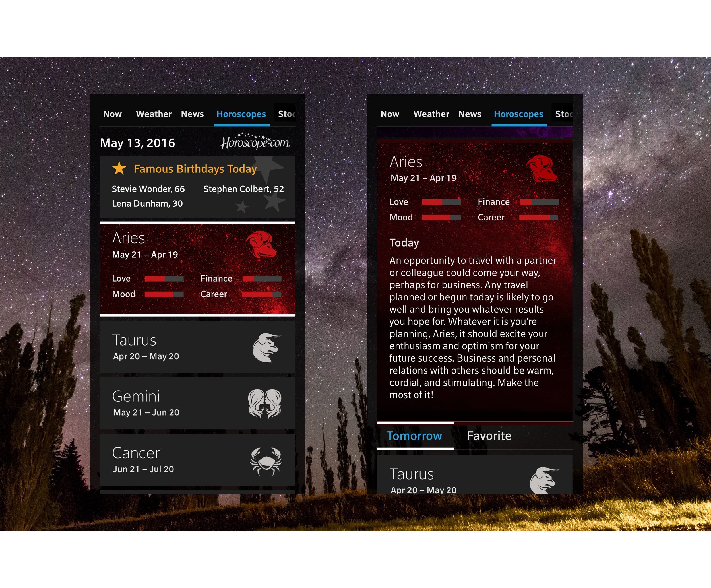Click the Career meter in left Aries card
711x588 pixels.
(x=261, y=294)
